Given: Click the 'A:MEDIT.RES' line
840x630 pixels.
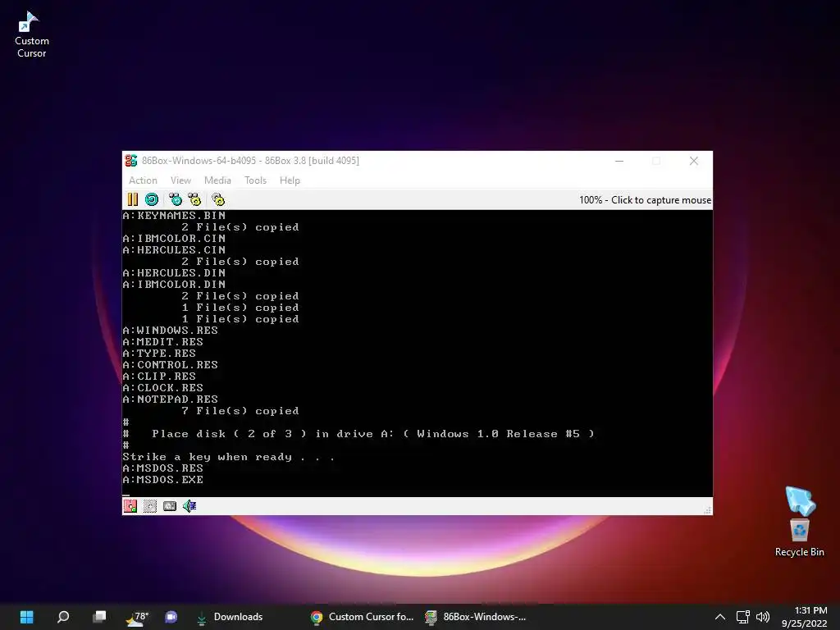Looking at the screenshot, I should pos(163,342).
